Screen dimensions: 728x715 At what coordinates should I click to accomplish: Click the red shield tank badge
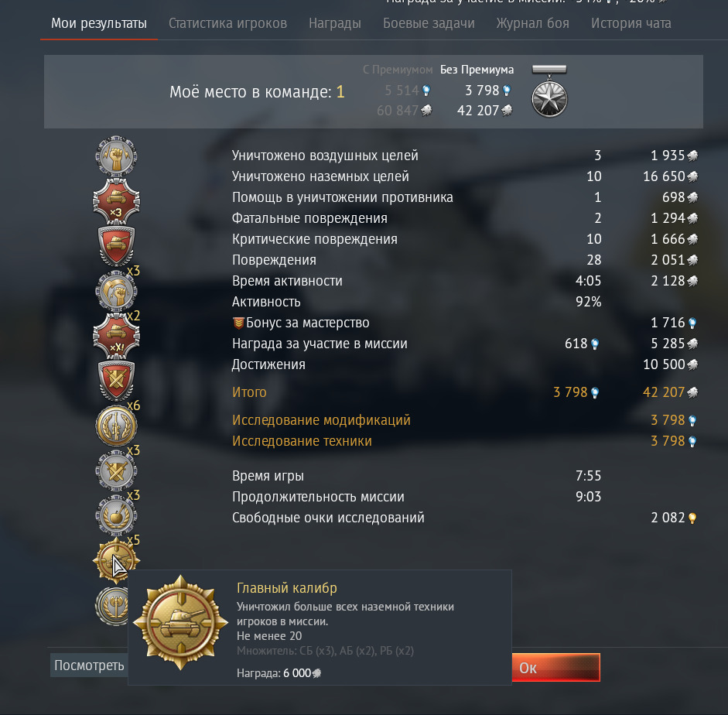[x=116, y=246]
